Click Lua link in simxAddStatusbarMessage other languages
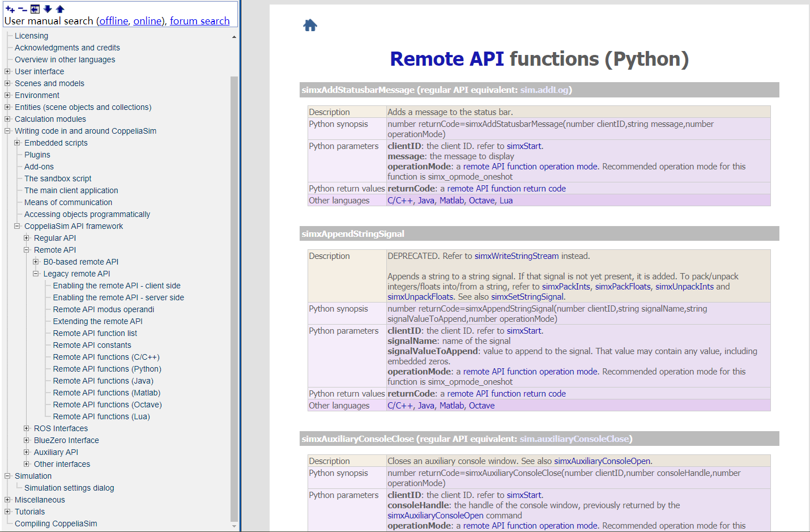The image size is (810, 532). point(506,201)
